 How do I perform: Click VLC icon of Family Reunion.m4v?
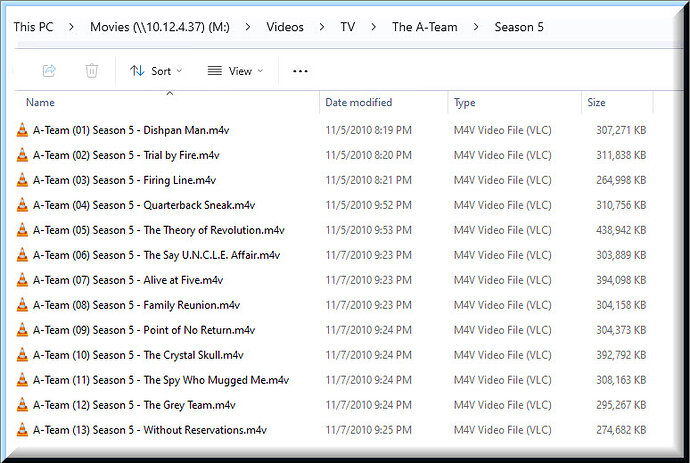coord(22,305)
